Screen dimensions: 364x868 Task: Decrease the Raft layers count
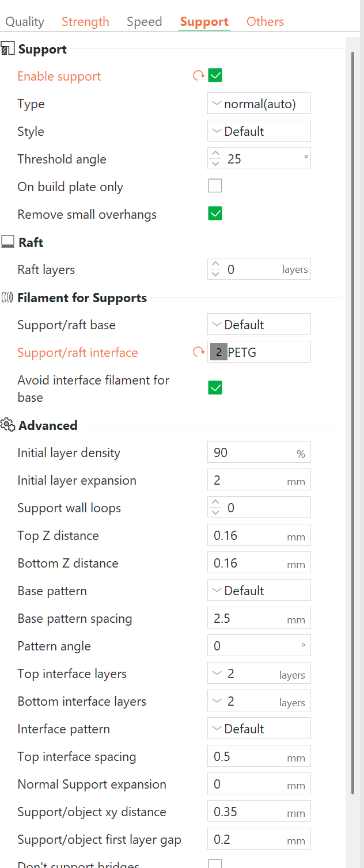[215, 275]
